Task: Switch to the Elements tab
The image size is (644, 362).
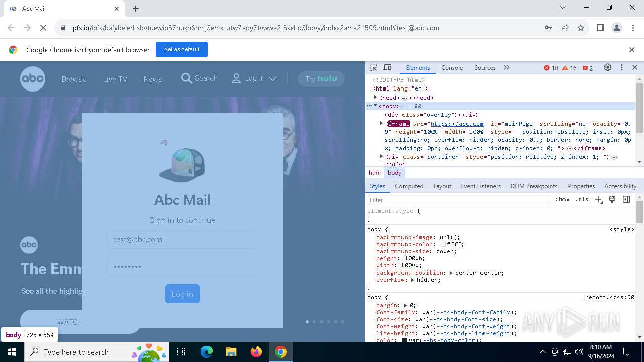Action: click(418, 68)
